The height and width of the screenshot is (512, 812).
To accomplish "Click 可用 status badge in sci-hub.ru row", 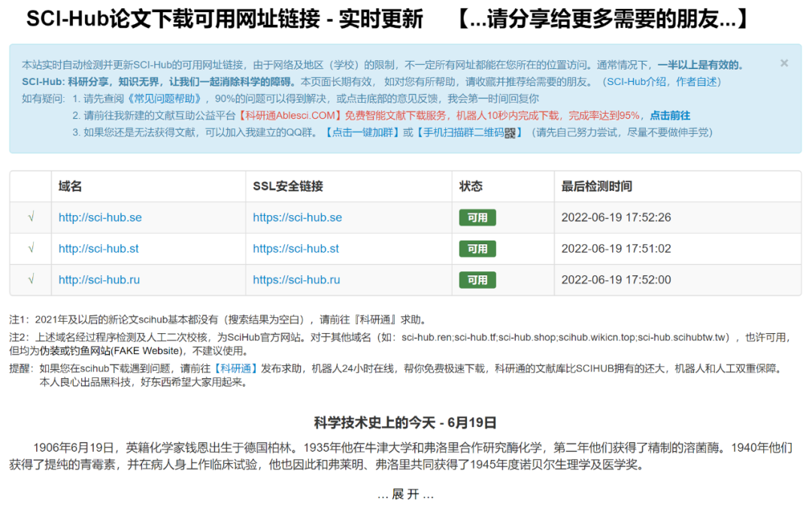I will point(477,280).
